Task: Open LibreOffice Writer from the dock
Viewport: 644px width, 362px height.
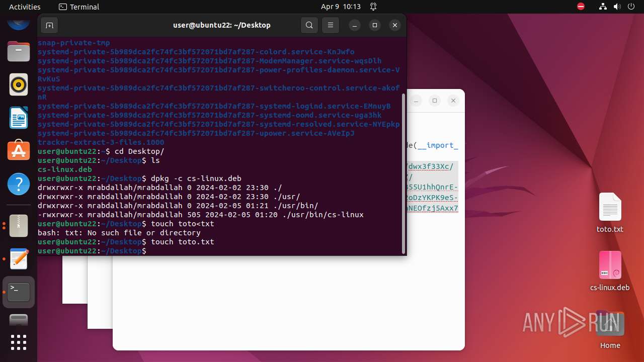Action: (19, 118)
